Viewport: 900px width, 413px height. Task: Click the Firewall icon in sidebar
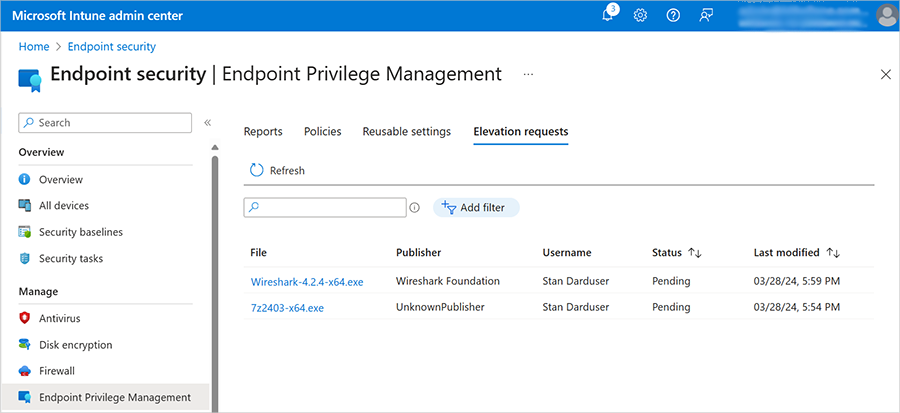pos(24,371)
